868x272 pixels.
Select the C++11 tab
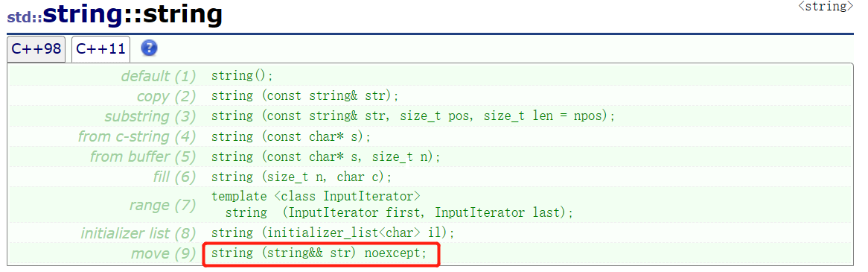pos(100,48)
